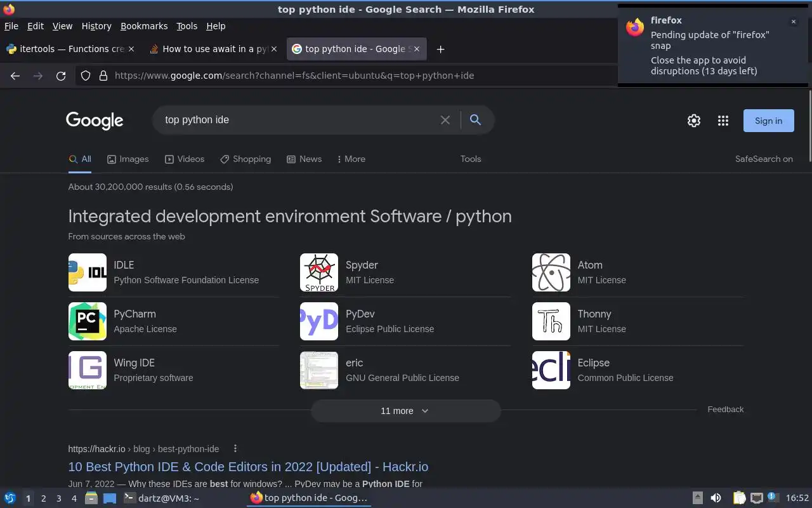Go back to the previous page

coord(15,76)
